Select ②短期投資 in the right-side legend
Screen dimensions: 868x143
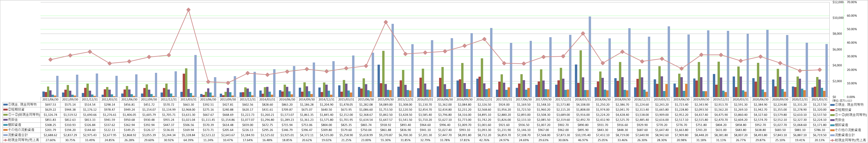click(x=843, y=110)
